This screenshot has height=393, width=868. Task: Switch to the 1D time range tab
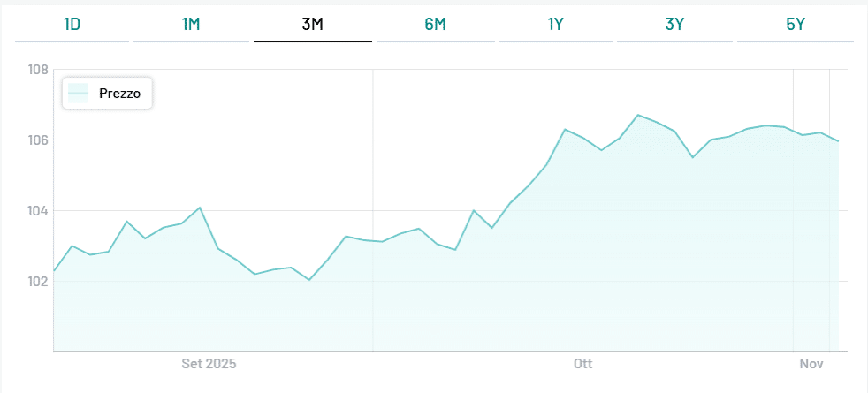tap(72, 25)
